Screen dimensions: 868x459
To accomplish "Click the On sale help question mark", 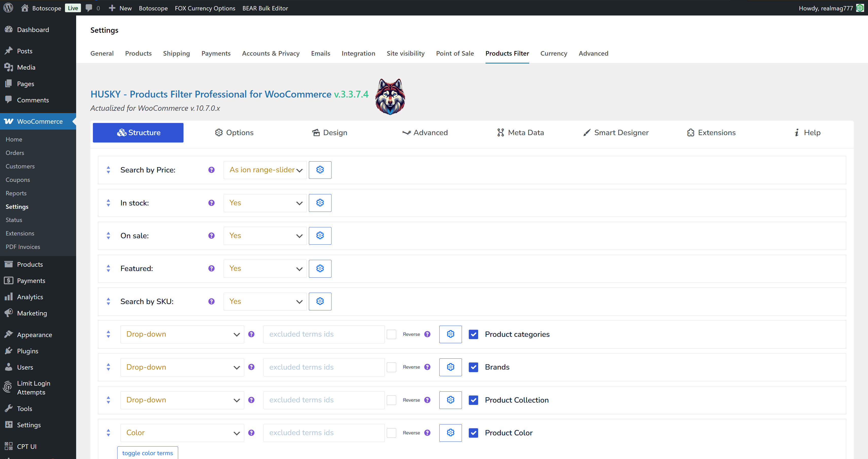I will tap(211, 236).
